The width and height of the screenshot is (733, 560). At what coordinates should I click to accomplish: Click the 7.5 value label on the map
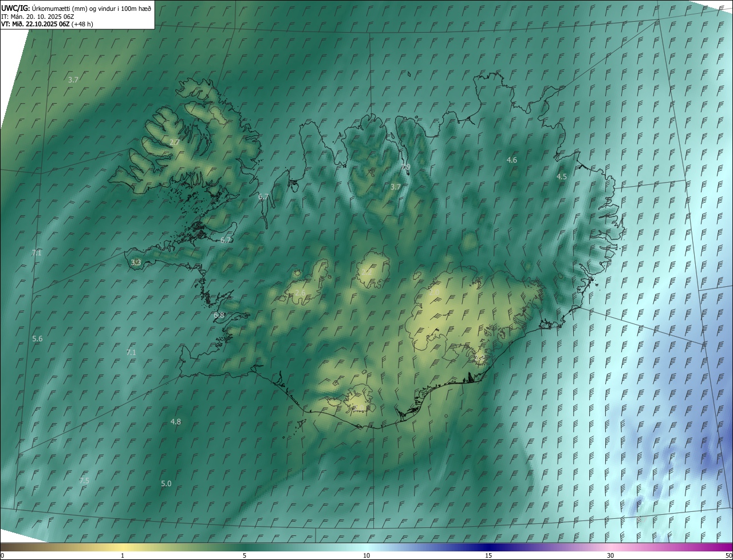tap(84, 481)
